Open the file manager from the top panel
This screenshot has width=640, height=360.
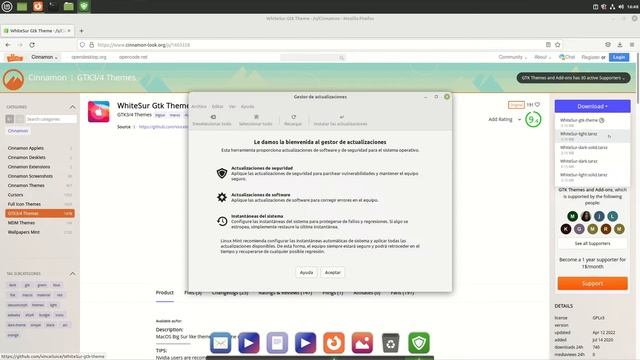point(68,7)
